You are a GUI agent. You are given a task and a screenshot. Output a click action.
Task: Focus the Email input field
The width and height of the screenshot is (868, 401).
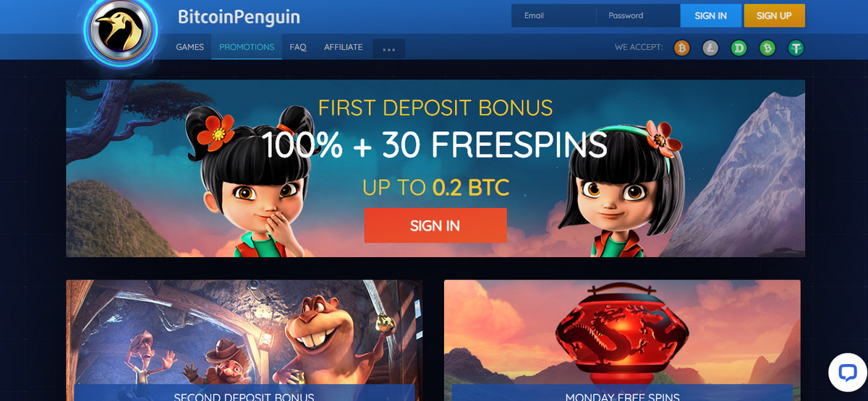553,15
